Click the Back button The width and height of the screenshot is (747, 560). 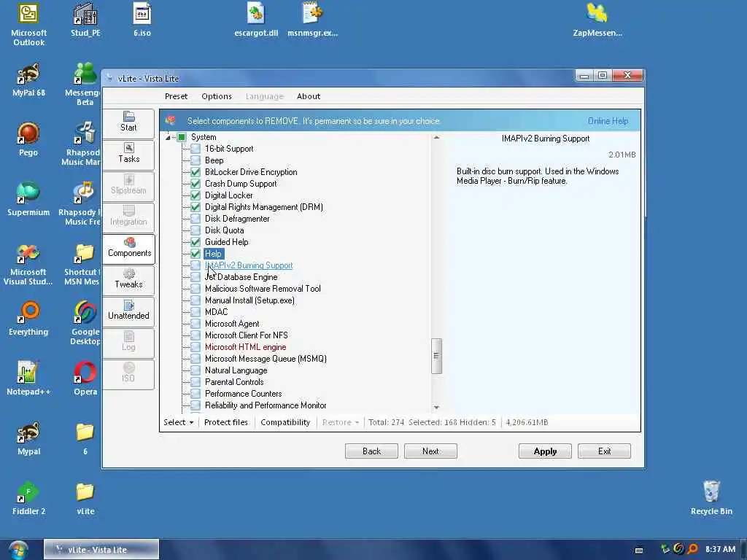coord(371,451)
